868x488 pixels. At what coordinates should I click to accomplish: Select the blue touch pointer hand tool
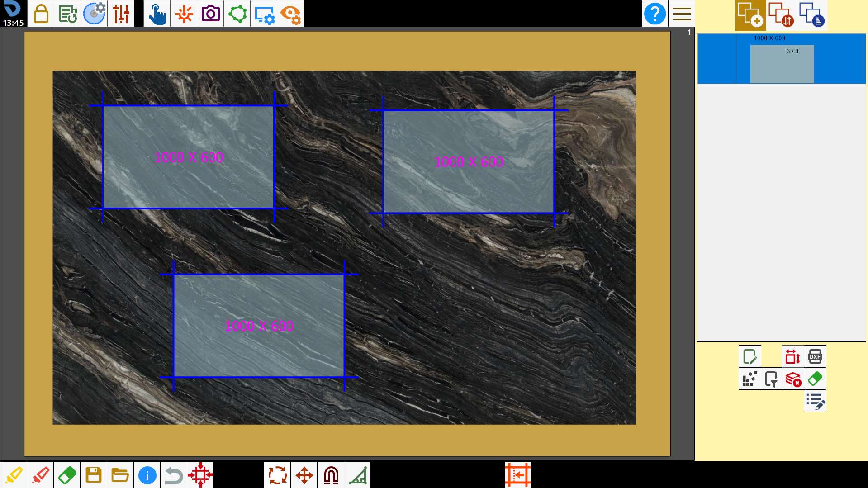pos(157,14)
